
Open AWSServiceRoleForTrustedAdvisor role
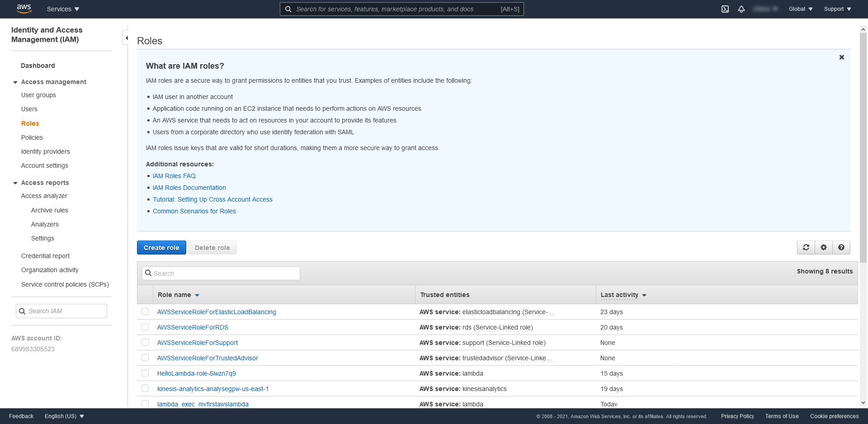pyautogui.click(x=208, y=358)
